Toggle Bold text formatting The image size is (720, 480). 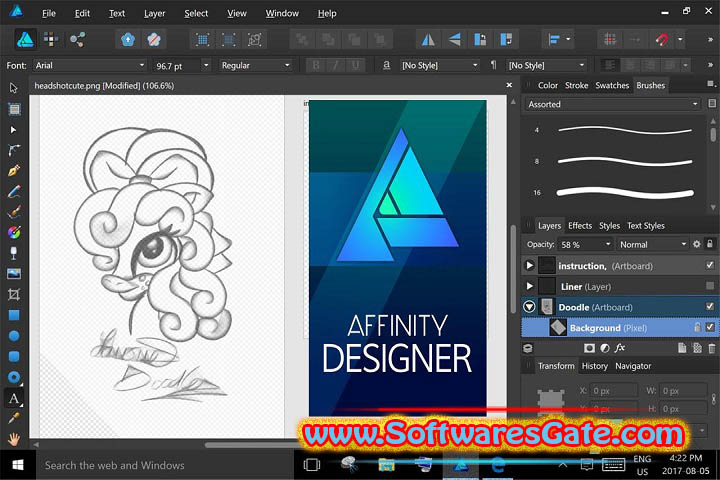pos(316,65)
